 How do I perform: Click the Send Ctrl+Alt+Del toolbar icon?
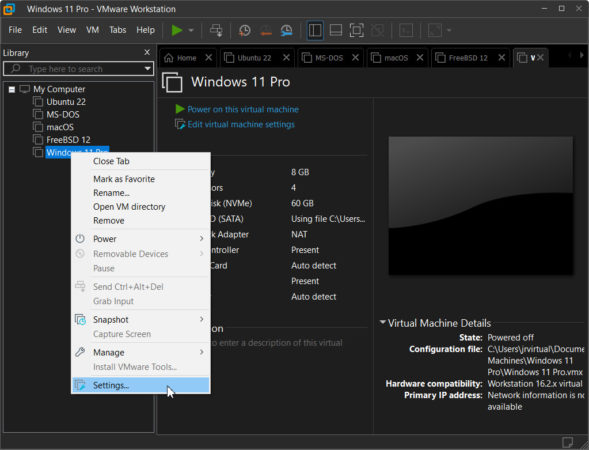[216, 30]
